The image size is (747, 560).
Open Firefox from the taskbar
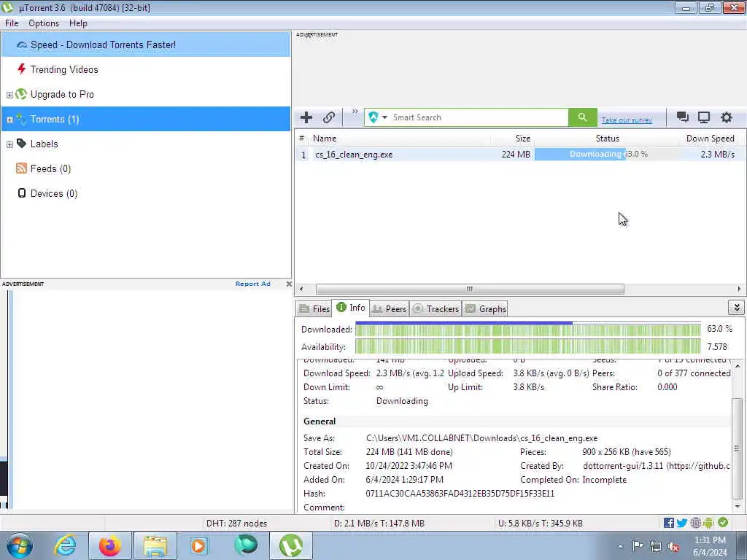tap(109, 545)
